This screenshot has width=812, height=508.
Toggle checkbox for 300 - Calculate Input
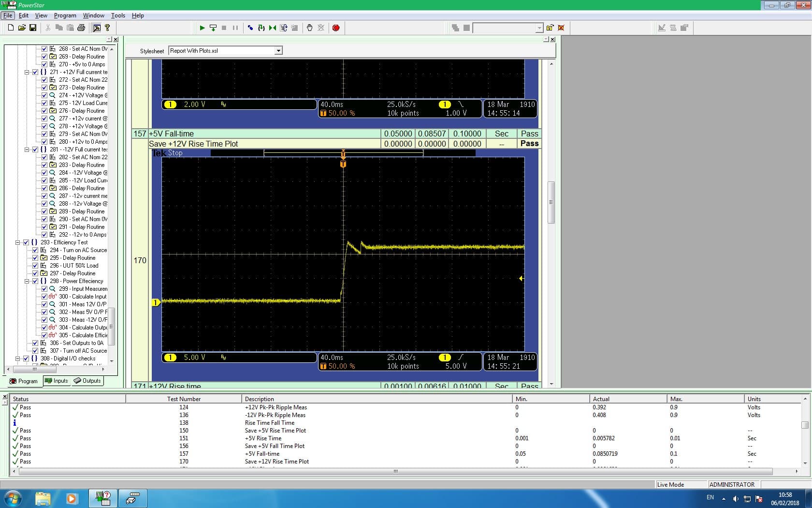(44, 297)
